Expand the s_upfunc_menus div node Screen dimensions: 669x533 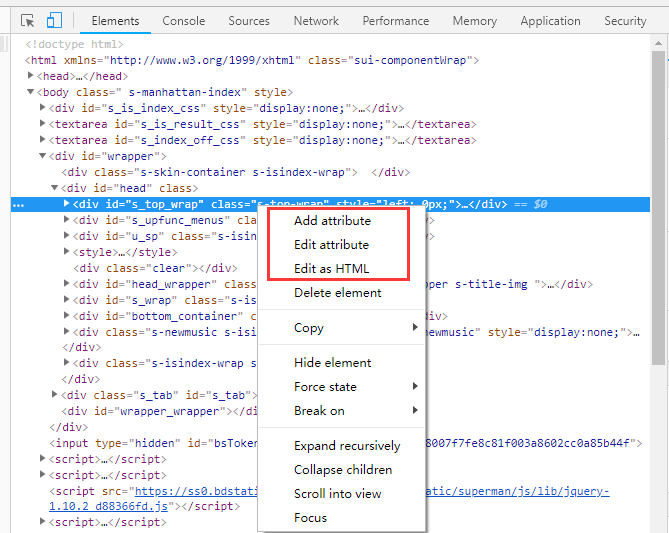click(66, 219)
